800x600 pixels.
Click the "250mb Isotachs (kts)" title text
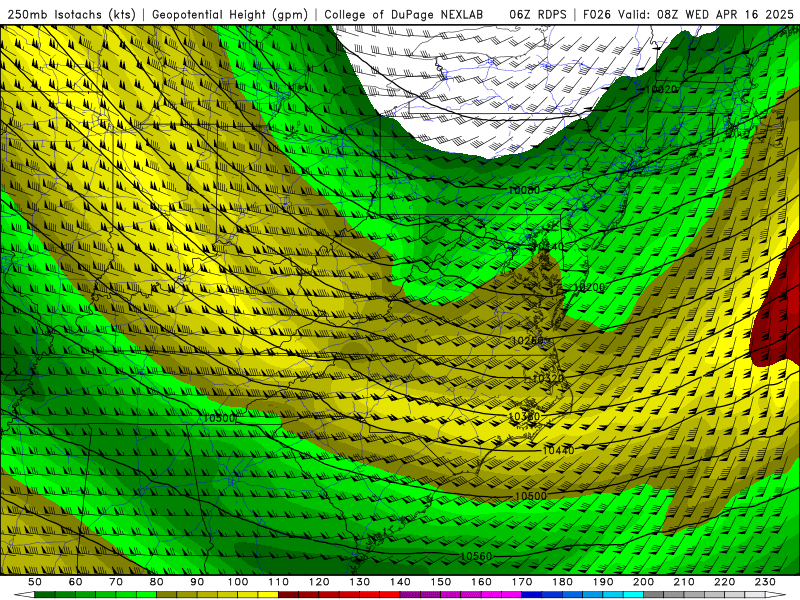pos(71,14)
